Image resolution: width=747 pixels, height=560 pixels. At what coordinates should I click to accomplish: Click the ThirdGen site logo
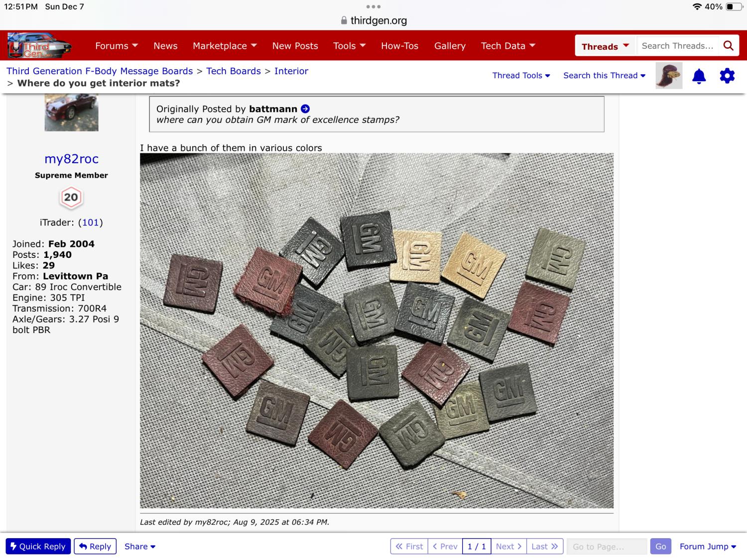click(x=39, y=45)
